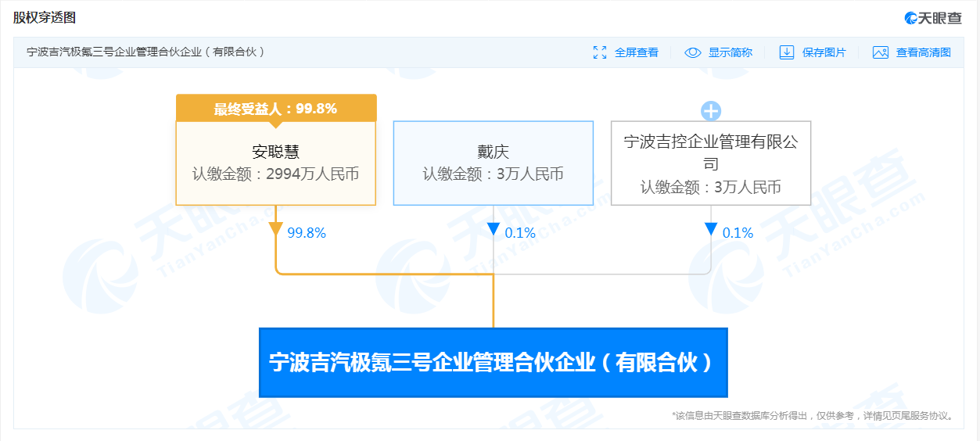Select node 宁波吉控企业管理有限公司
980x441 pixels.
click(x=711, y=163)
